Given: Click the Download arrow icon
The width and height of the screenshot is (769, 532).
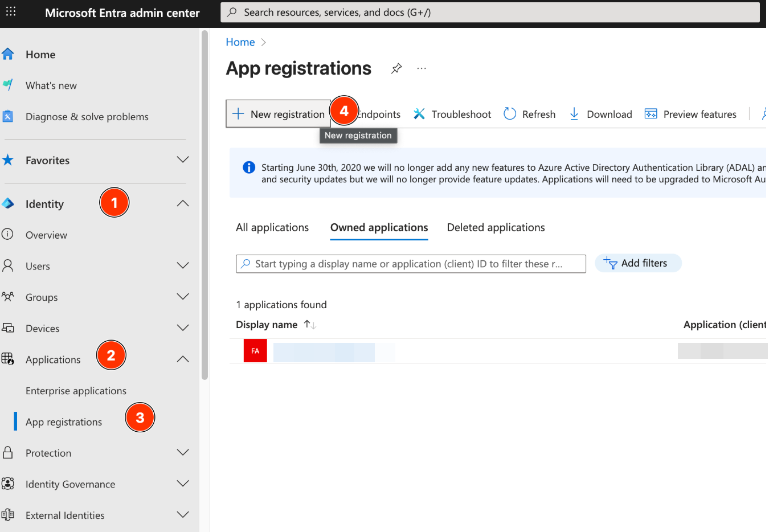Looking at the screenshot, I should [574, 114].
